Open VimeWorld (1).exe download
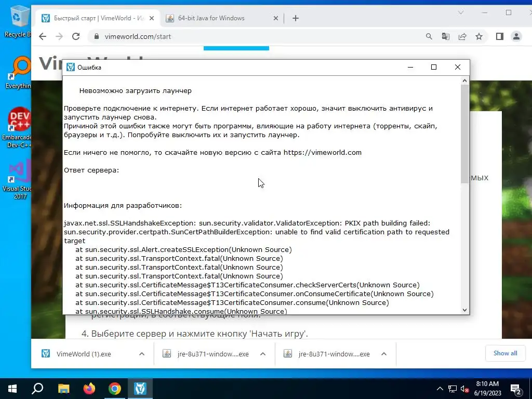This screenshot has height=399, width=532. (84, 354)
